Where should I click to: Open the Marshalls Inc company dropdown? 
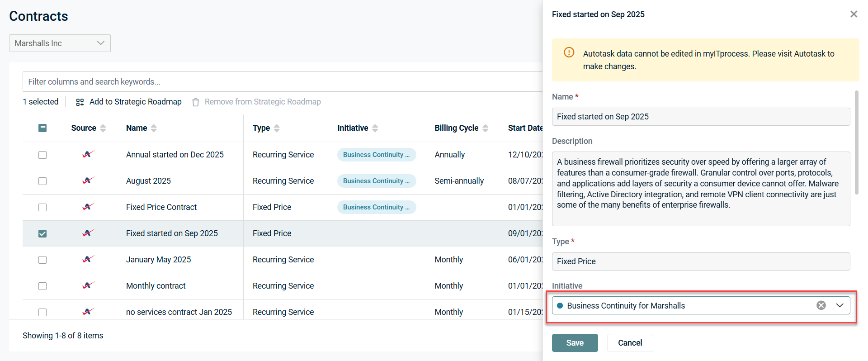coord(60,43)
